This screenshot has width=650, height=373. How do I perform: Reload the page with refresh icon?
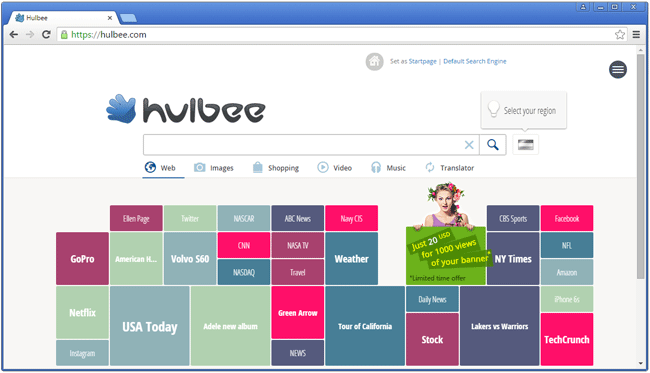tap(46, 35)
